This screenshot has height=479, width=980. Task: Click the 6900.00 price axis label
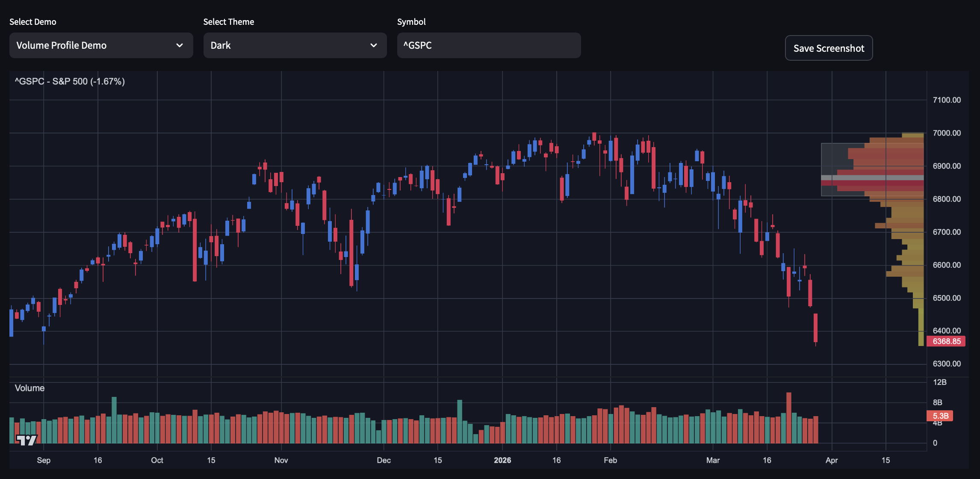point(947,166)
